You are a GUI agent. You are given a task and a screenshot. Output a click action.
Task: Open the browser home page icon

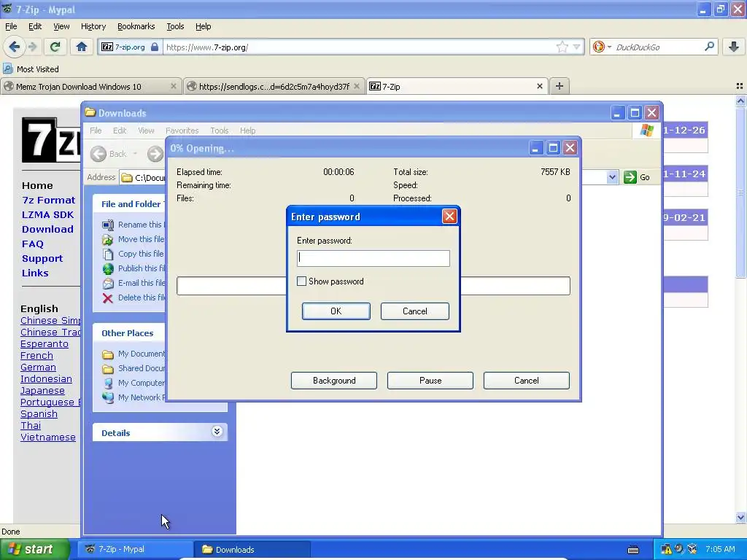[82, 47]
